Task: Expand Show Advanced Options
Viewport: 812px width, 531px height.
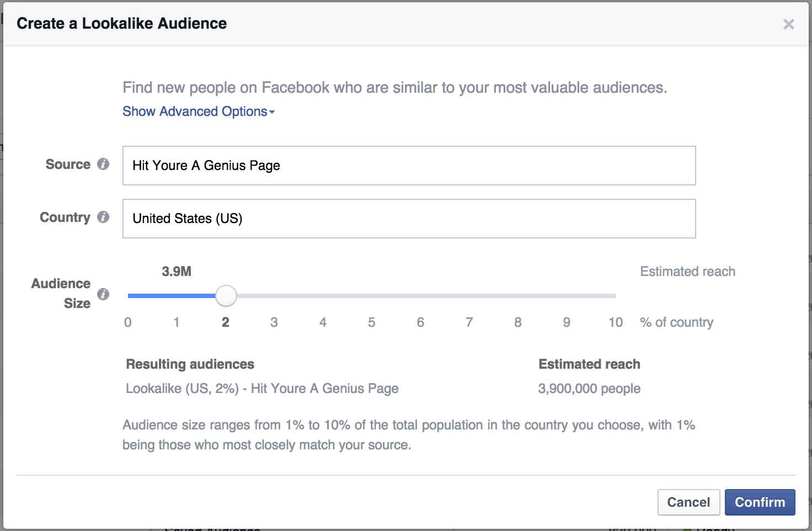Action: click(x=198, y=111)
